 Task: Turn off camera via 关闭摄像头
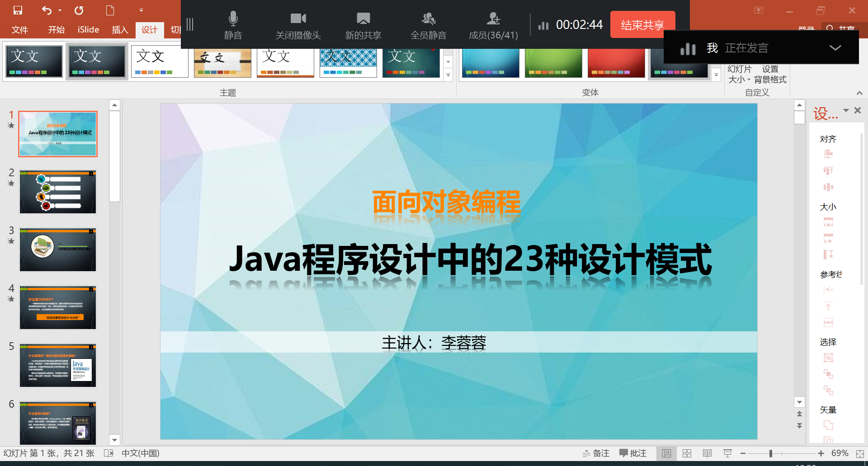(x=298, y=25)
